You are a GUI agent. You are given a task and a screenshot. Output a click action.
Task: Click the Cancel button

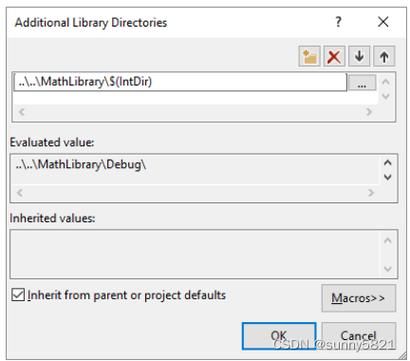point(359,336)
